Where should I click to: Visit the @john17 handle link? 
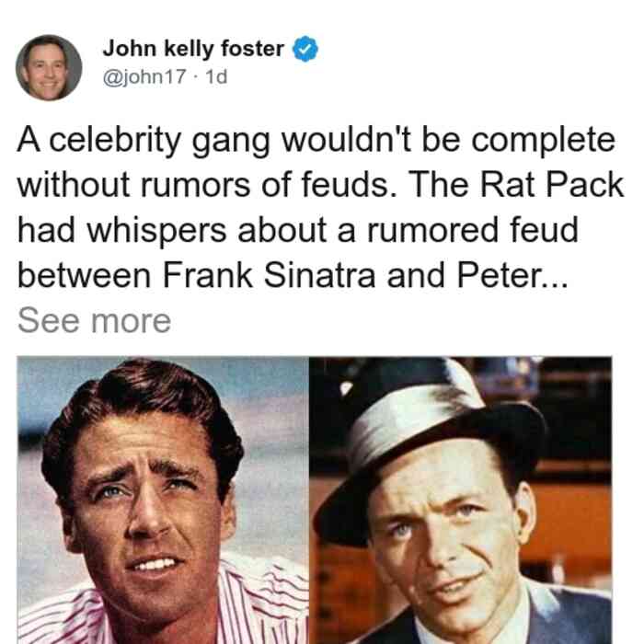tap(144, 76)
